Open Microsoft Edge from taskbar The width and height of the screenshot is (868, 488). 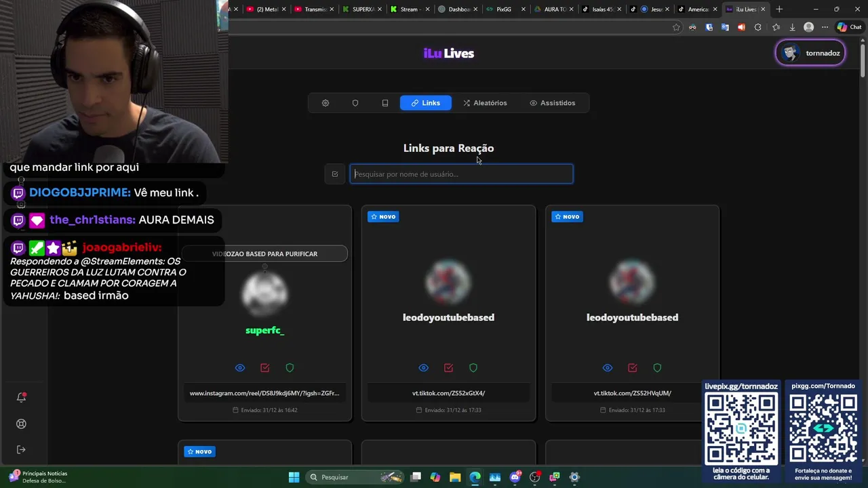tap(475, 477)
